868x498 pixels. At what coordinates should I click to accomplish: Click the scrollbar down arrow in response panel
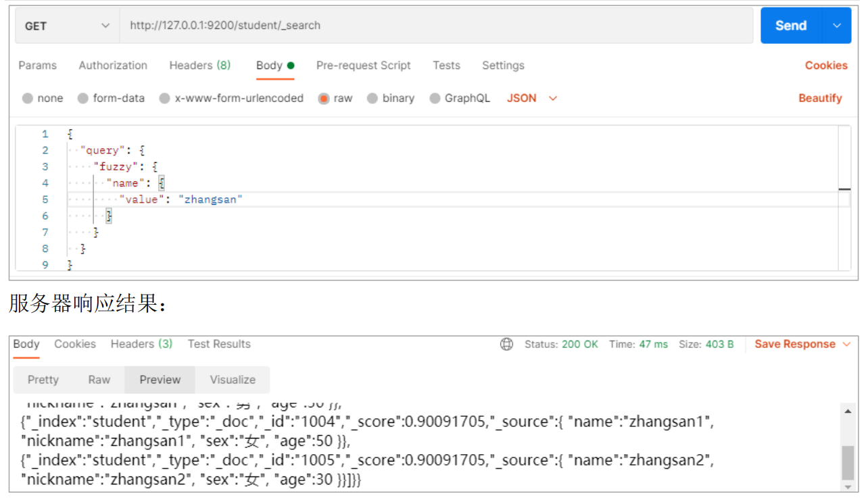coord(848,487)
